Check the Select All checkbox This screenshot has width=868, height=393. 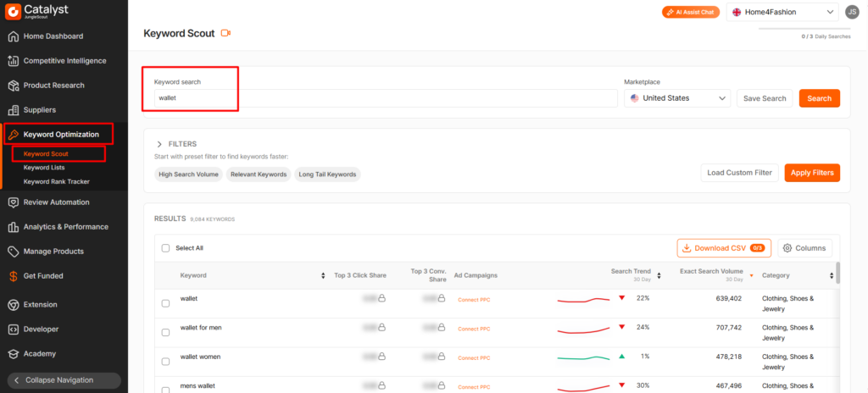point(165,248)
